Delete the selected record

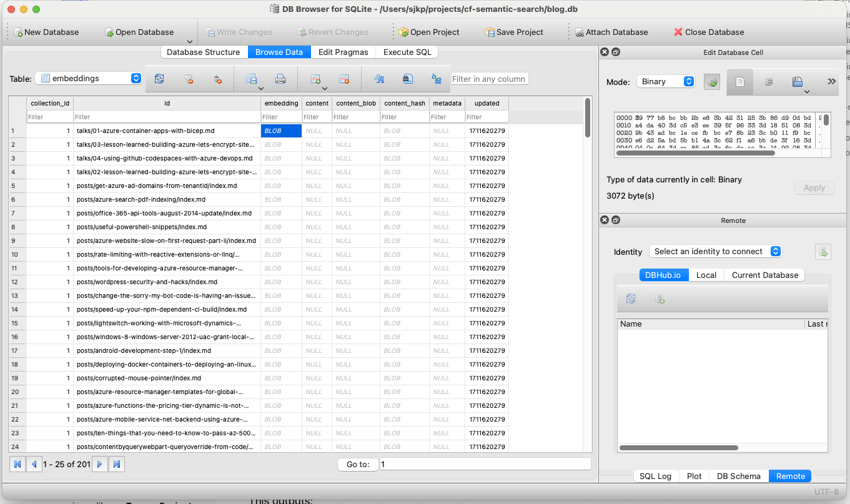coord(344,77)
